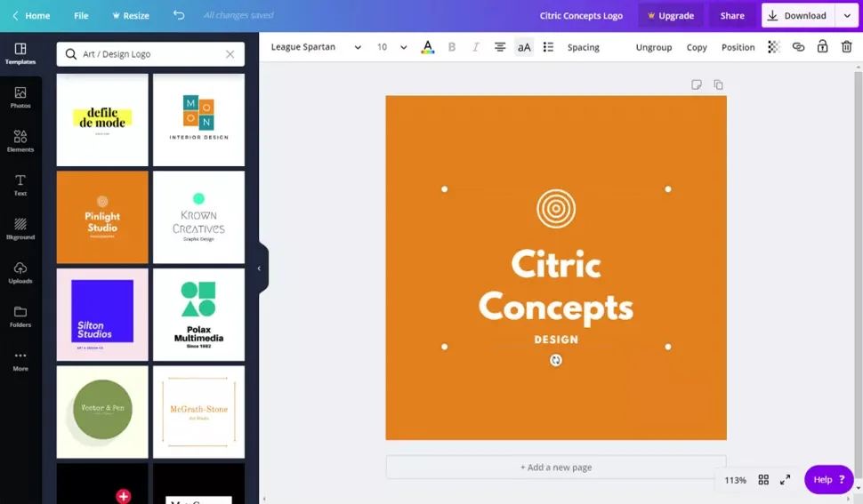Clear the template search box
863x504 pixels.
(230, 54)
